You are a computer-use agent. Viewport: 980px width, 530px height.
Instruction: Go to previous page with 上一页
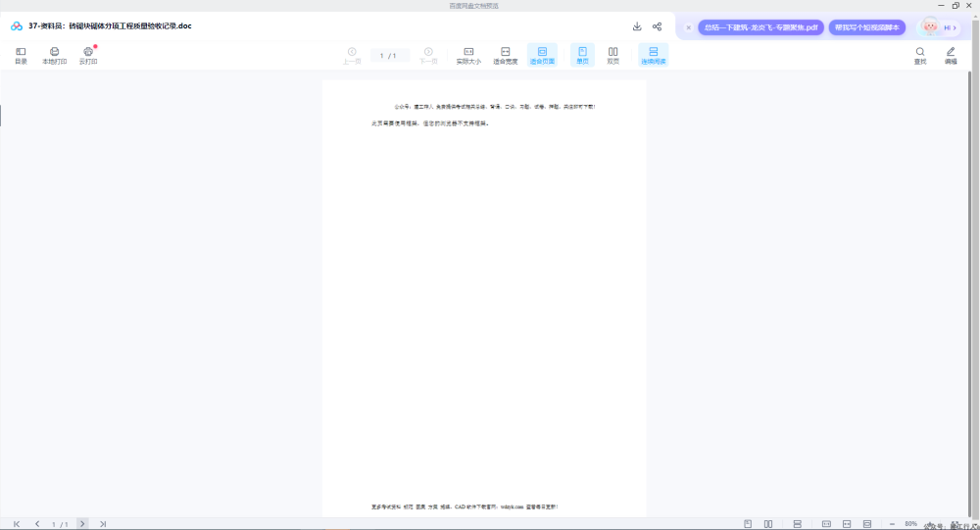point(352,56)
